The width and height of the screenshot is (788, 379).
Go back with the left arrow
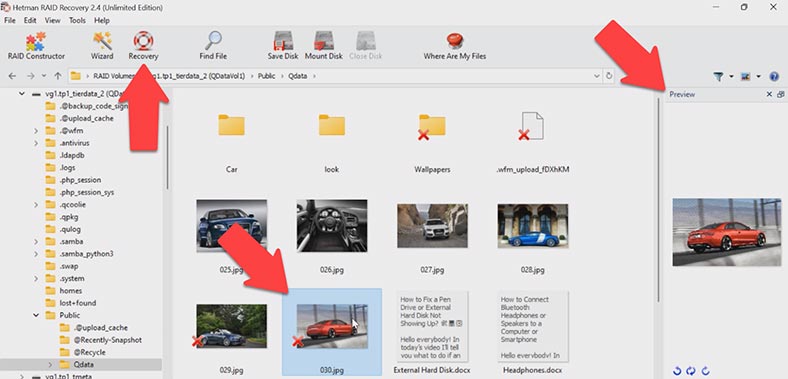(x=13, y=76)
